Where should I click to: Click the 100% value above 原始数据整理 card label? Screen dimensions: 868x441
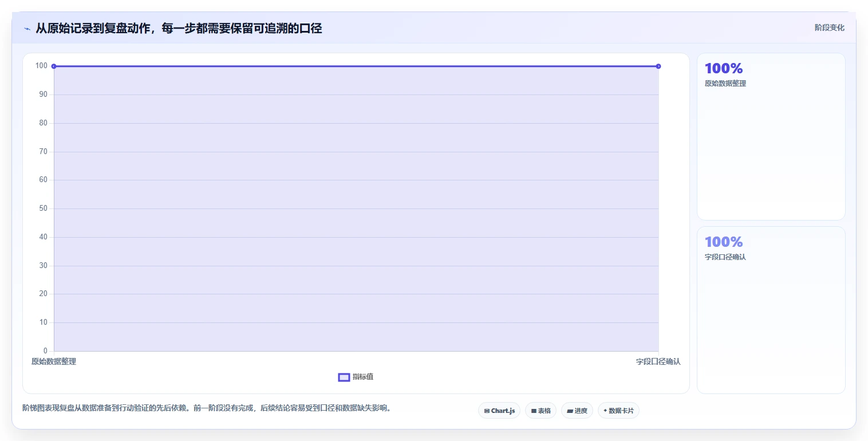[724, 68]
